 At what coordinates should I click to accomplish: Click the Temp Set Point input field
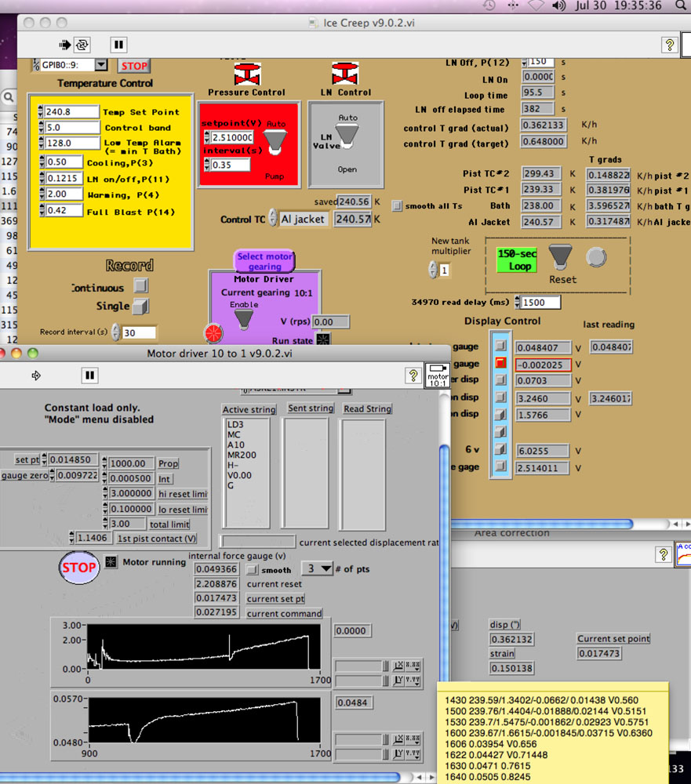(x=71, y=112)
